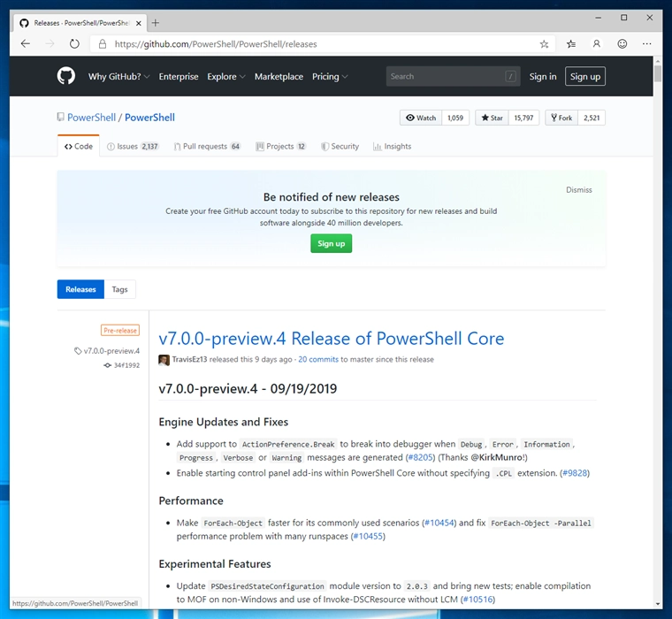The image size is (672, 619).
Task: Open pull request #10516
Action: [x=477, y=599]
